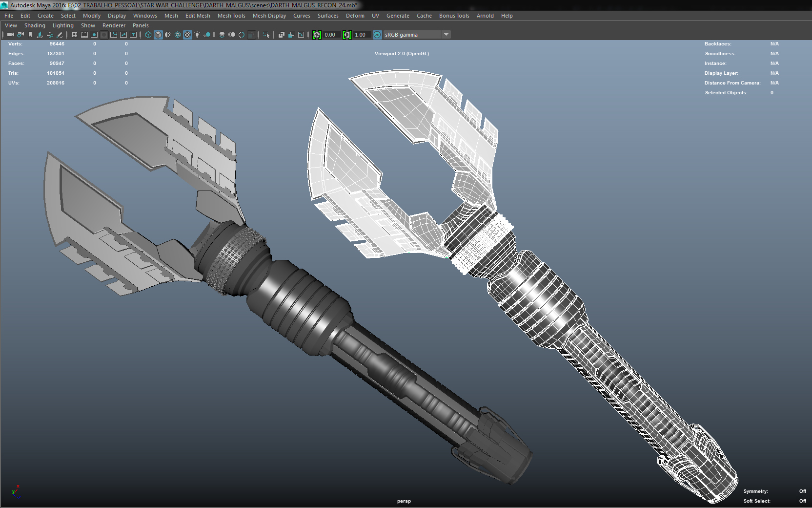
Task: Toggle the Contrast control icon
Action: [347, 35]
